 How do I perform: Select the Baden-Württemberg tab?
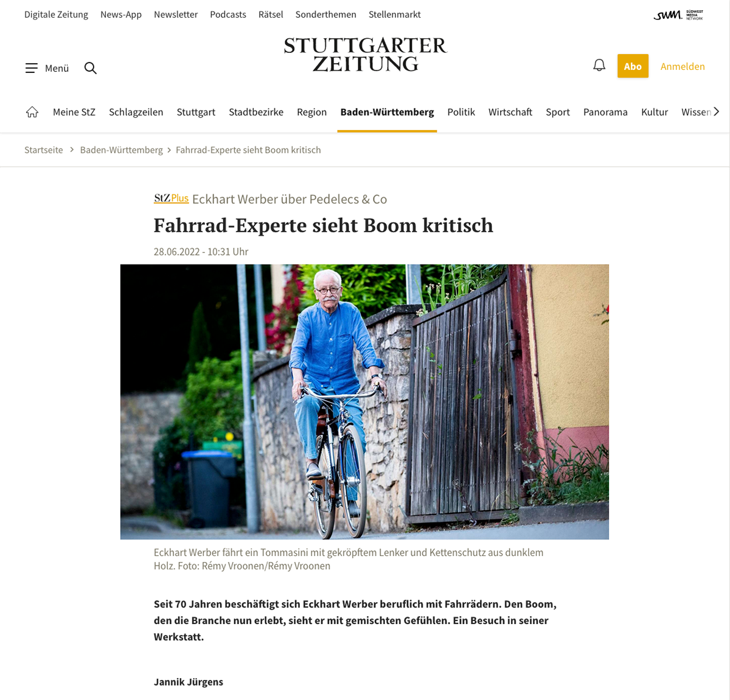coord(387,112)
